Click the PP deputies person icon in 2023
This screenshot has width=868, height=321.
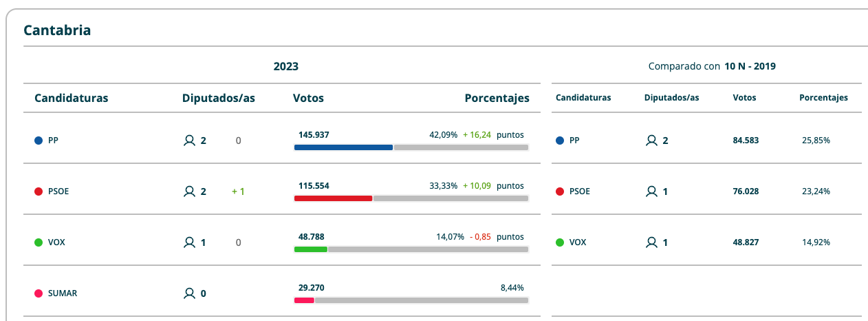click(x=189, y=141)
